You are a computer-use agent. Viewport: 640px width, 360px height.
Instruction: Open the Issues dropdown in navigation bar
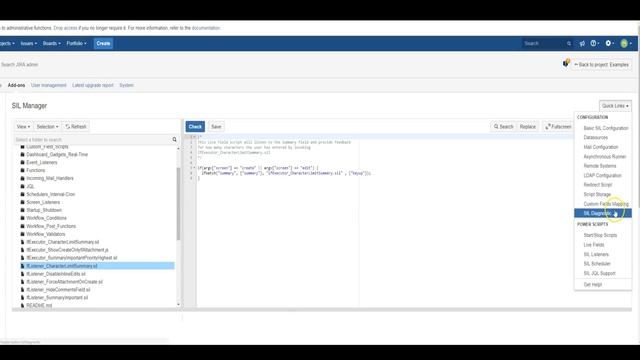click(x=29, y=43)
